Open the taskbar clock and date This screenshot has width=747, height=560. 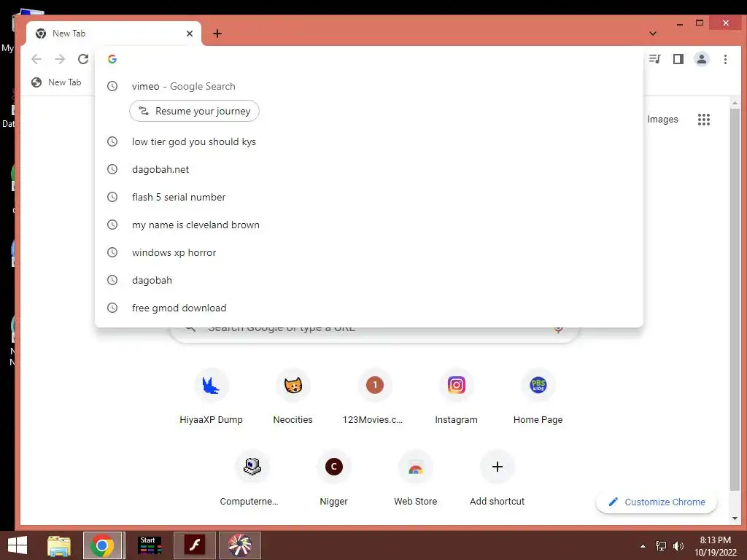click(716, 546)
